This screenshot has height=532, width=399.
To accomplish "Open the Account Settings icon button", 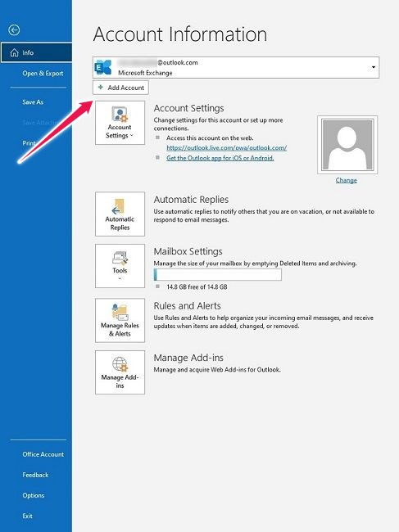I will click(x=120, y=123).
